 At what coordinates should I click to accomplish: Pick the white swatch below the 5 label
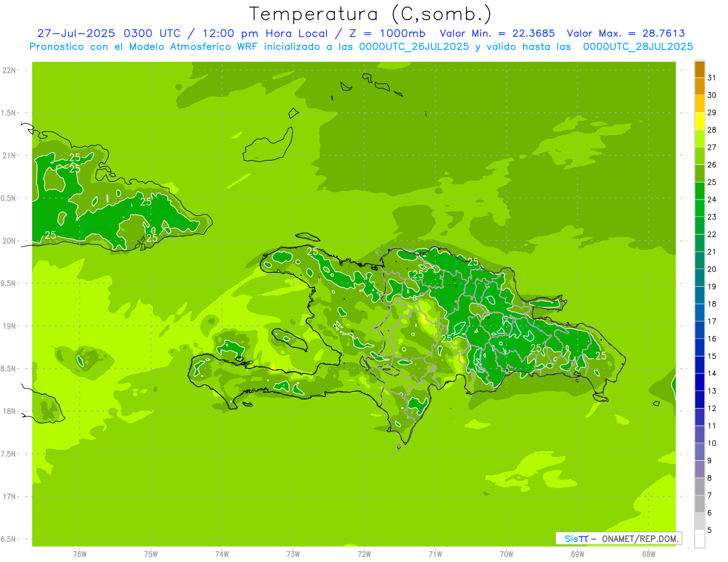coord(699,539)
